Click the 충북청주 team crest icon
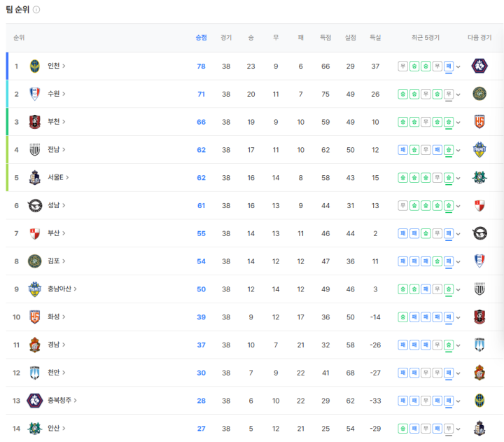The width and height of the screenshot is (504, 442). [x=35, y=401]
